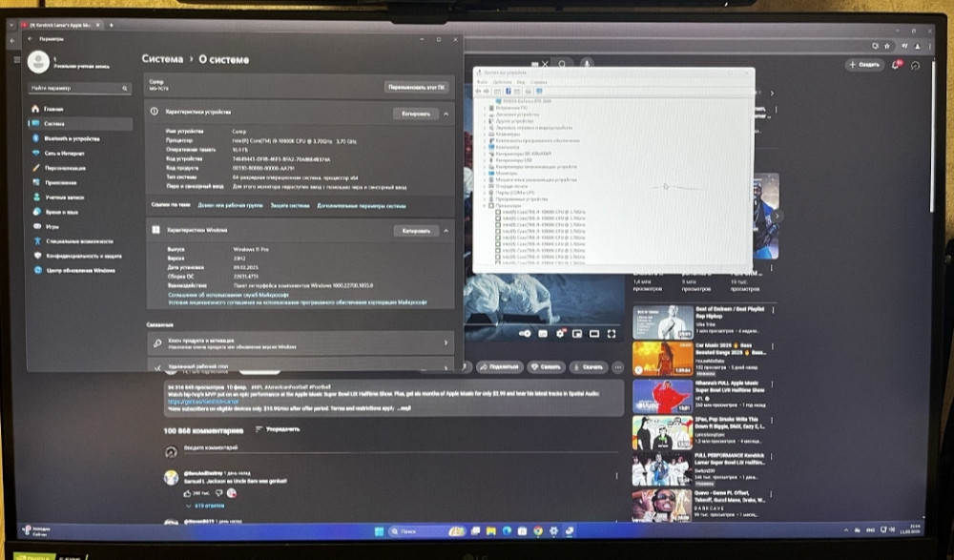
Task: Open the Защита системы link
Action: click(x=289, y=204)
